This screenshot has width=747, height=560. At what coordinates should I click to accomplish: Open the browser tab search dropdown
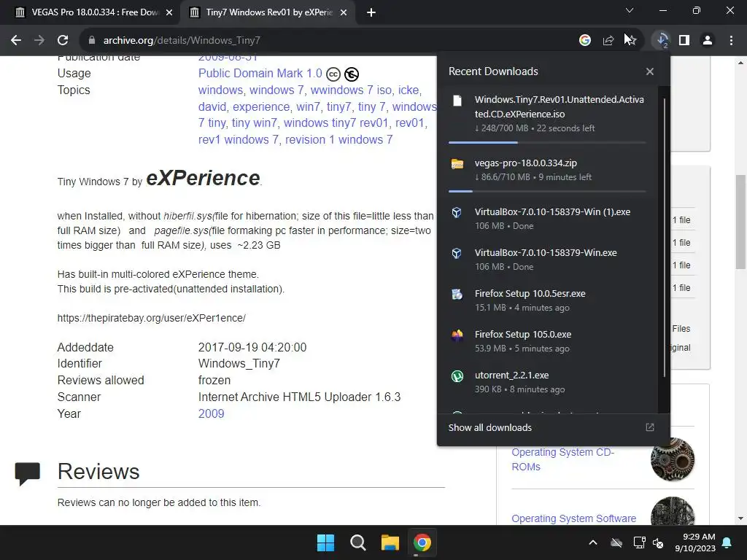tap(630, 10)
